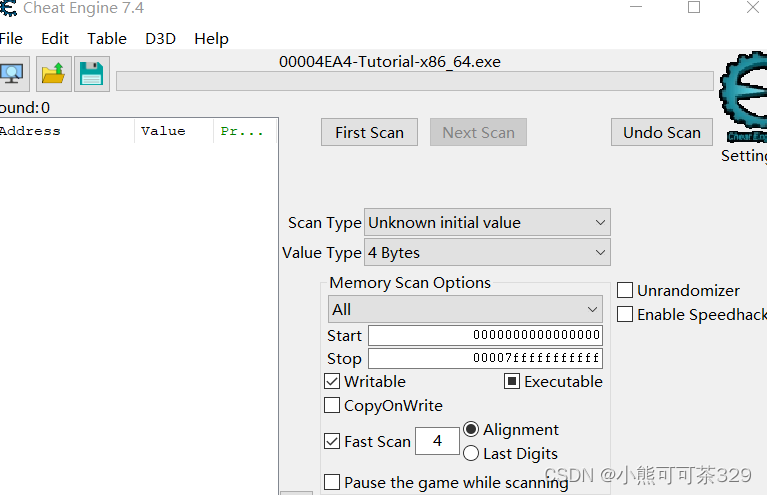Enable the Unrandomizer checkbox
Image resolution: width=767 pixels, height=495 pixels.
point(625,290)
